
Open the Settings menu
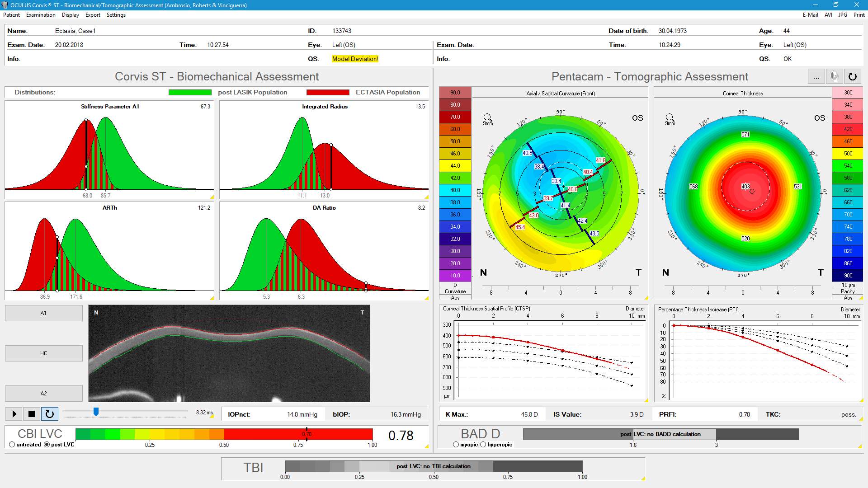tap(116, 15)
